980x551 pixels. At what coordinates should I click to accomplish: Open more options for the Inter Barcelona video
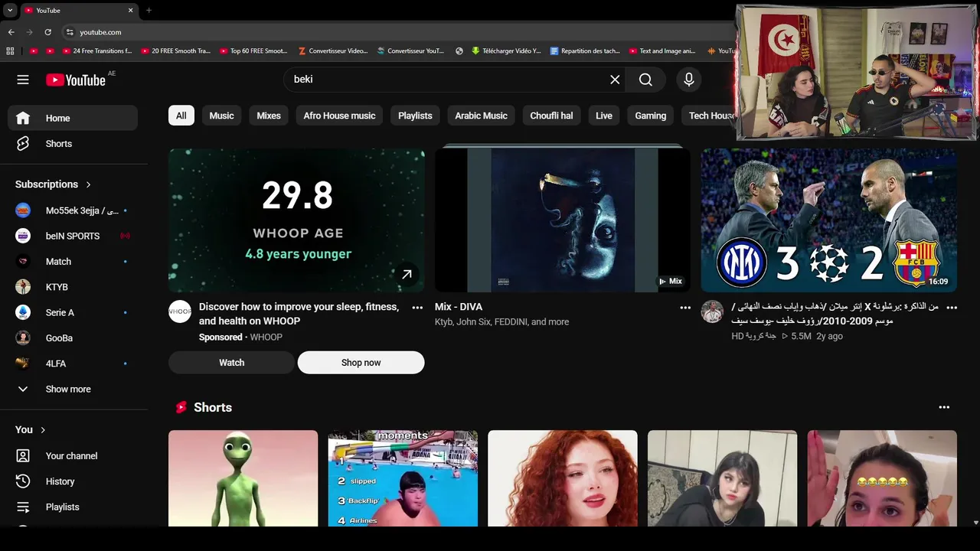(952, 308)
